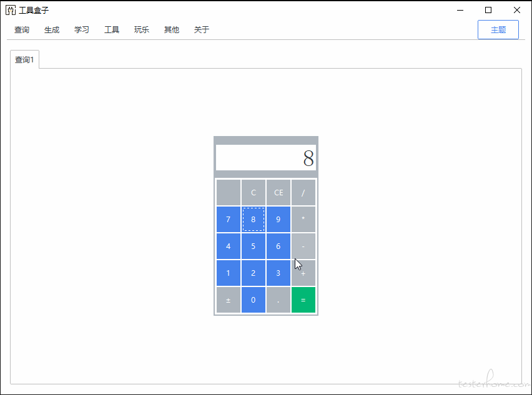Open the 工具 menu
The height and width of the screenshot is (395, 532).
tap(112, 30)
